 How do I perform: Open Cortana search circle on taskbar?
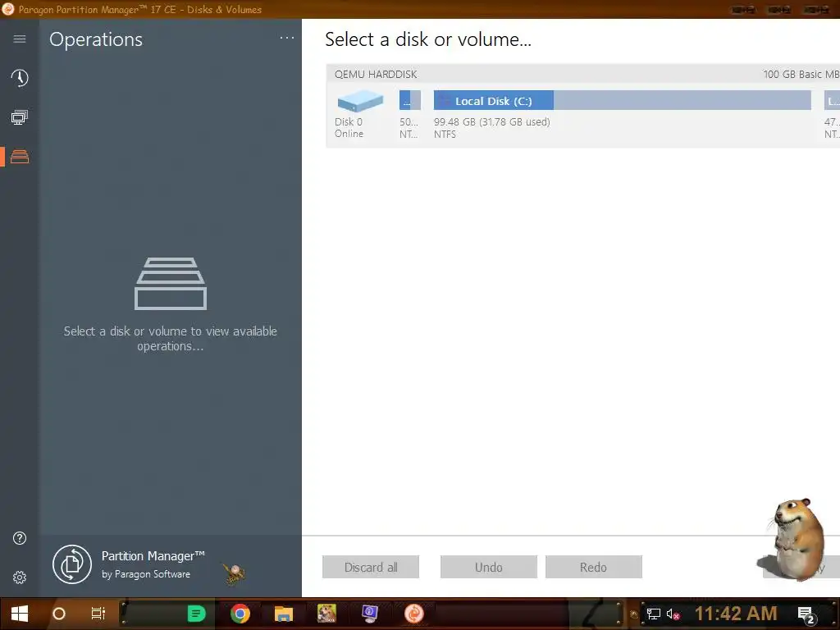[x=59, y=614]
